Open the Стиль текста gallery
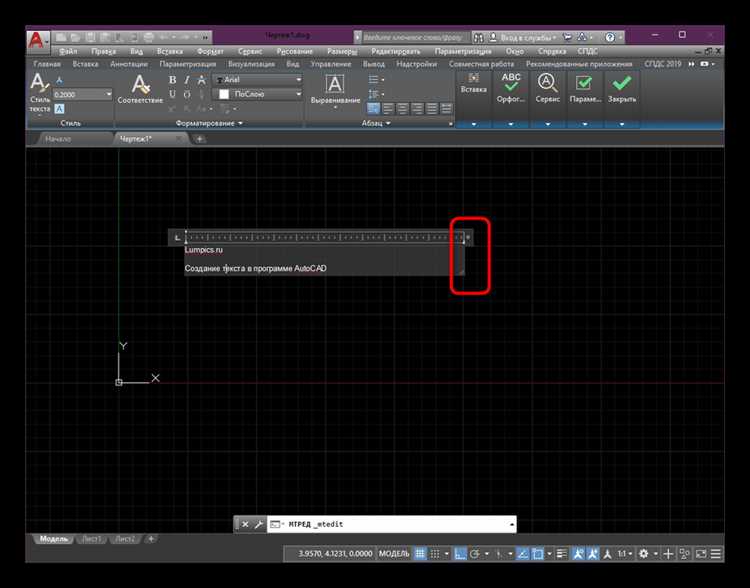This screenshot has height=588, width=750. [40, 93]
